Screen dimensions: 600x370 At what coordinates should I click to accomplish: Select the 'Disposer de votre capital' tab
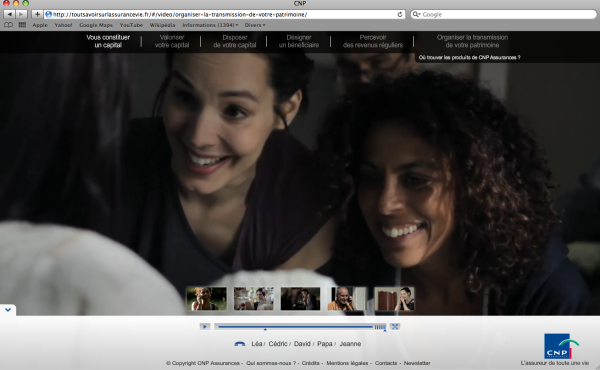tap(235, 41)
